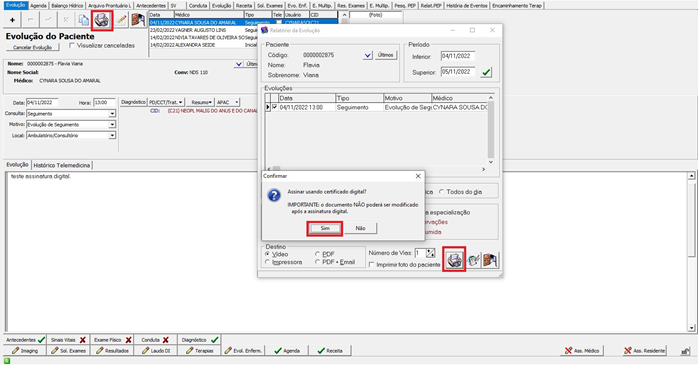Switch to the Agenda tab
The image size is (698, 373).
[38, 5]
